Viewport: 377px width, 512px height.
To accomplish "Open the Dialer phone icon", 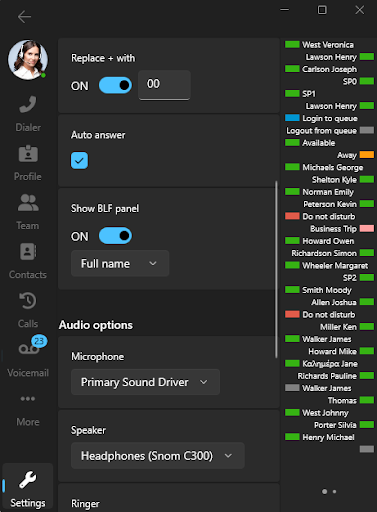I will (x=28, y=104).
